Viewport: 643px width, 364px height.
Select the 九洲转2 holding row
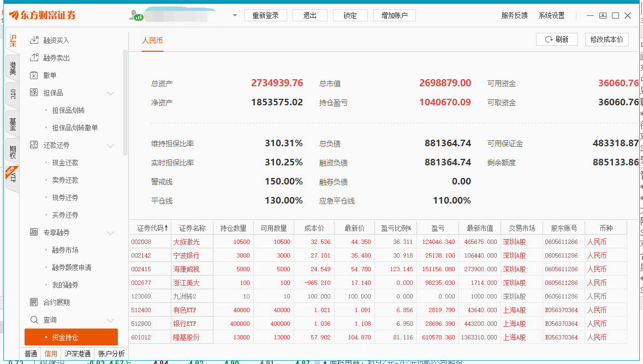[x=378, y=296]
